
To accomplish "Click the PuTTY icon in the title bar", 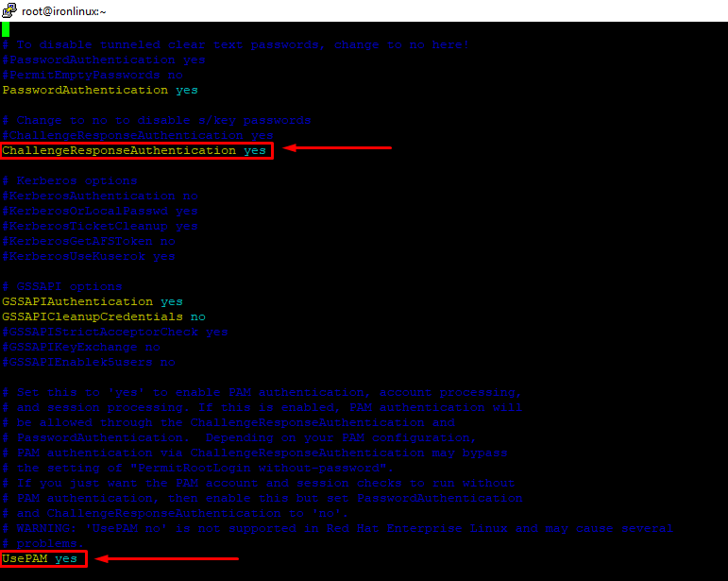I will 9,10.
